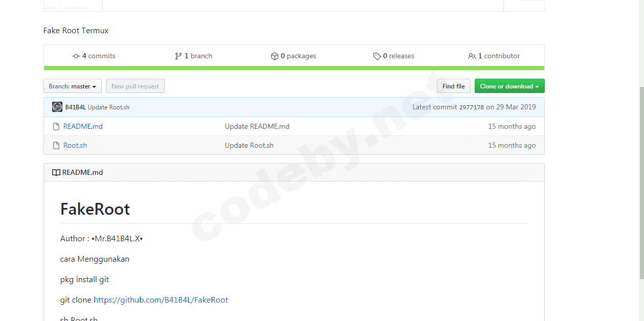Click the language bar color strip

click(294, 68)
